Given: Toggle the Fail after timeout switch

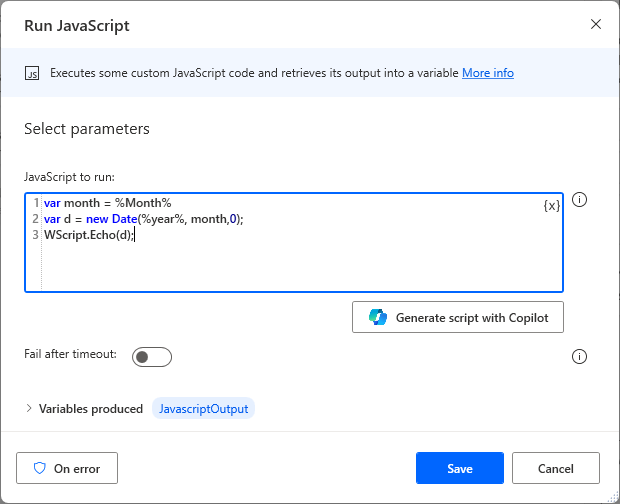Looking at the screenshot, I should click(x=152, y=357).
